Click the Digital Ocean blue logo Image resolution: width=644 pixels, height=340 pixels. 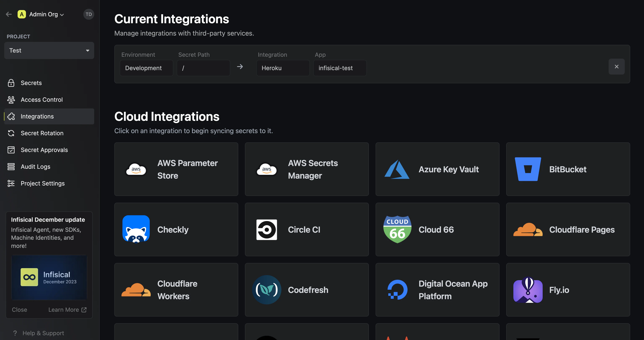coord(397,290)
